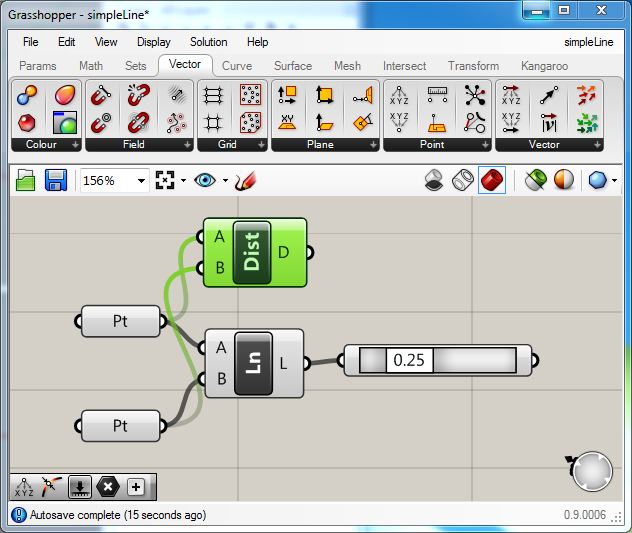Switch to the Kangaroo tab
Viewport: 632px width, 533px height.
point(544,66)
